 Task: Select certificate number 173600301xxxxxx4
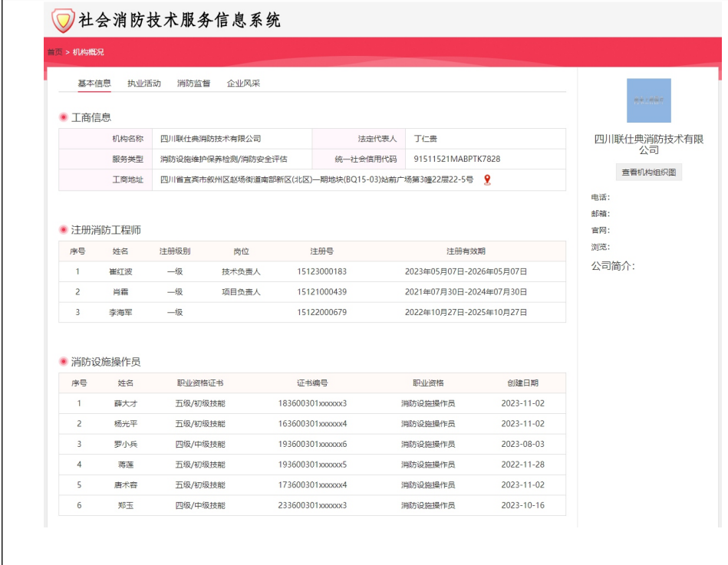point(312,485)
